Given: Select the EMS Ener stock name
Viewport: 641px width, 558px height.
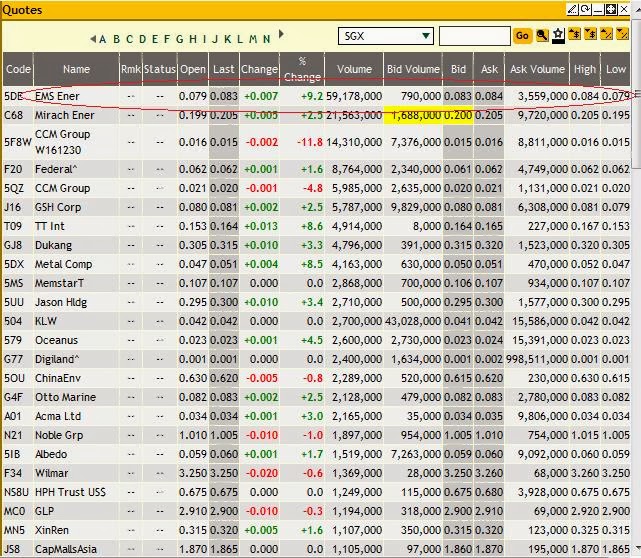Looking at the screenshot, I should [x=57, y=96].
